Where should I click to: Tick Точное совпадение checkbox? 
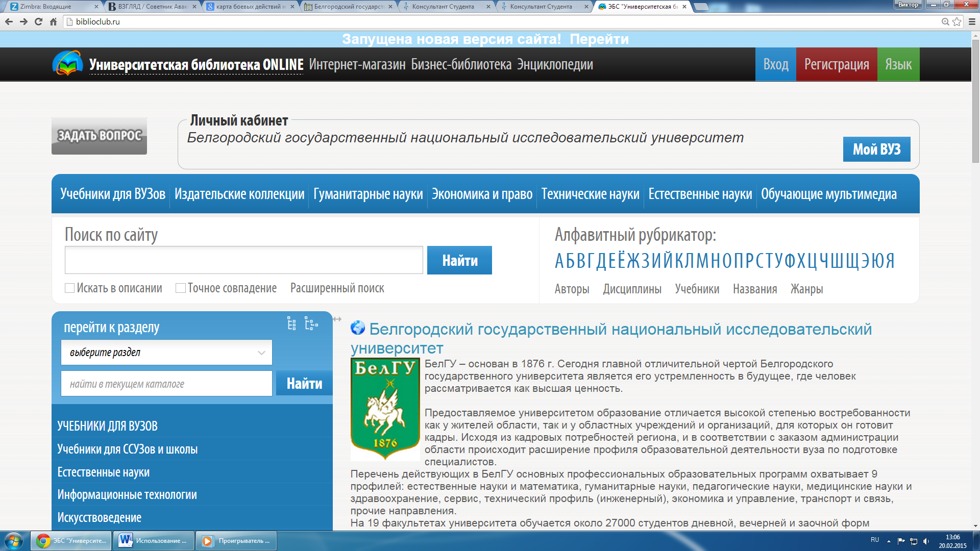(181, 288)
